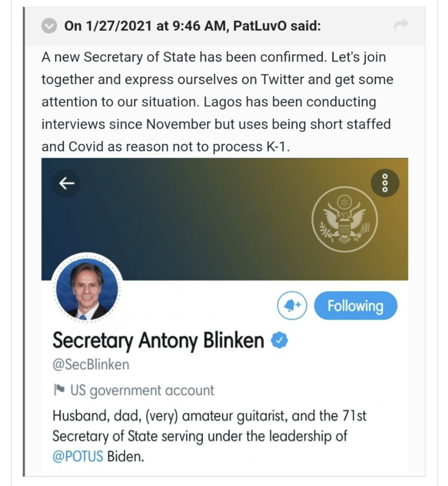448x486 pixels.
Task: Click the dark vertical quote border bar
Action: (24, 241)
